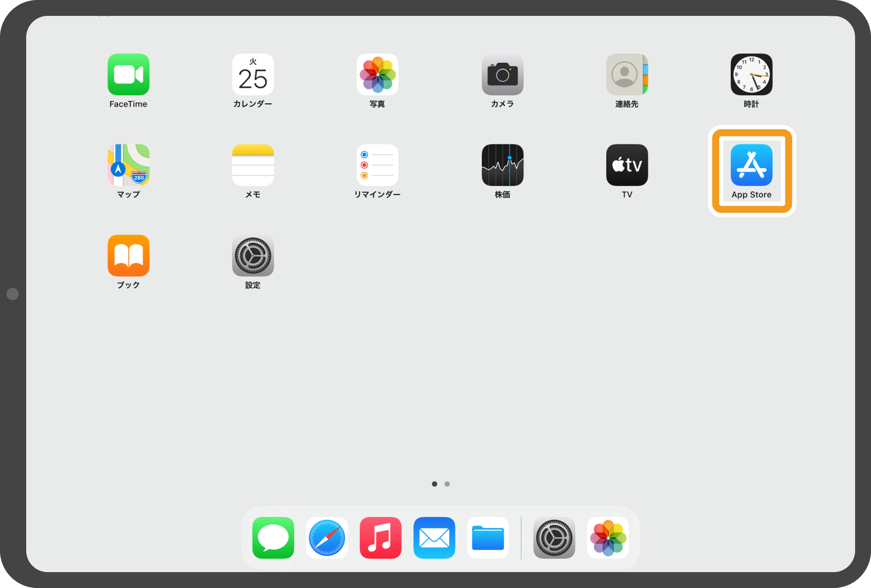Open Files app in the dock
871x588 pixels.
point(488,538)
